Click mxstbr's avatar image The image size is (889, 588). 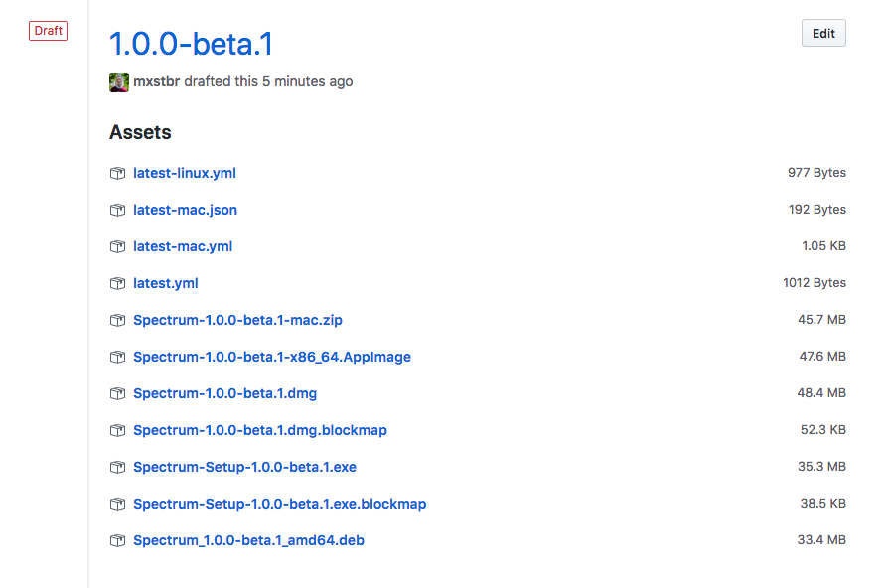119,82
